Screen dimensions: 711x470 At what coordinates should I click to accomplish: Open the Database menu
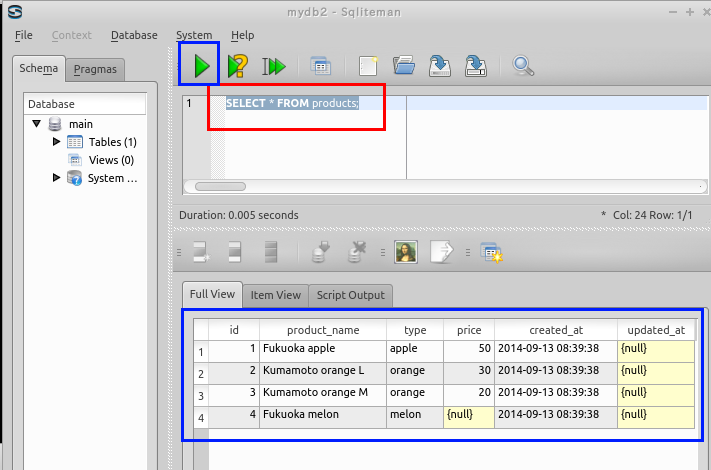[134, 35]
